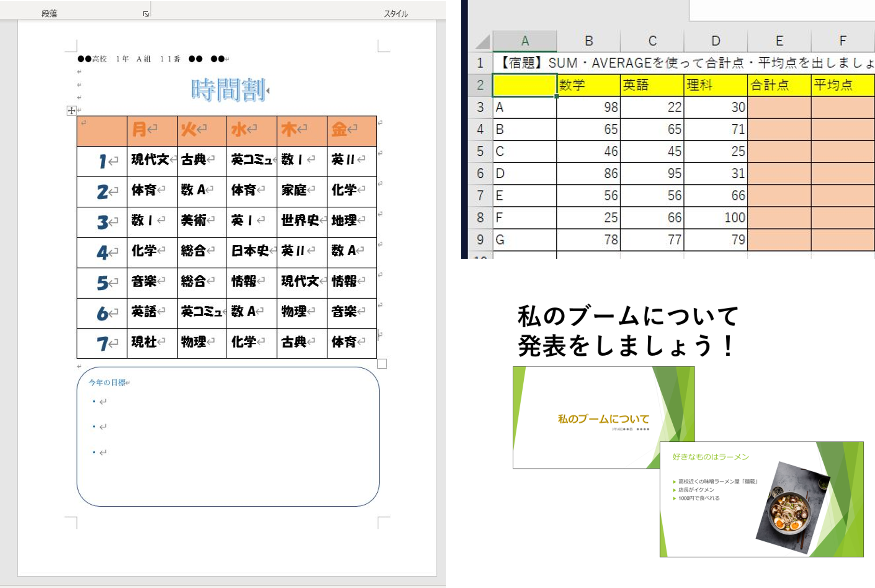Select the 月 header cell in timetable

pos(152,131)
